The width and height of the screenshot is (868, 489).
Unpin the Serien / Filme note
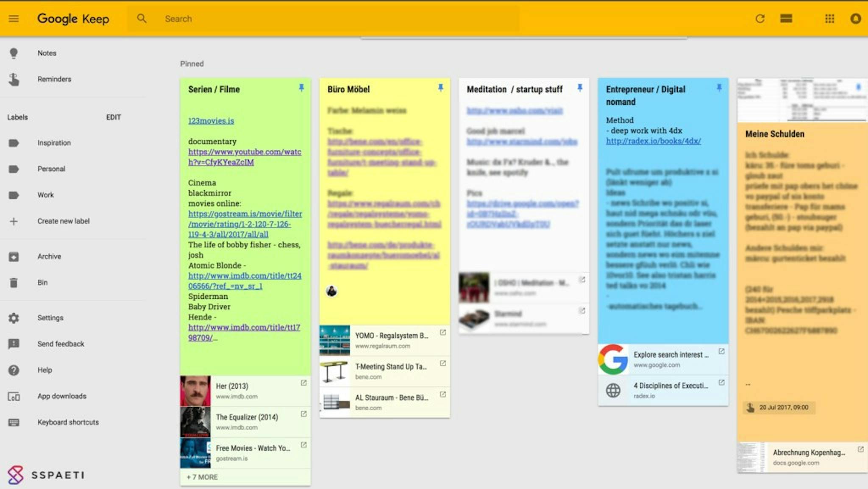301,88
